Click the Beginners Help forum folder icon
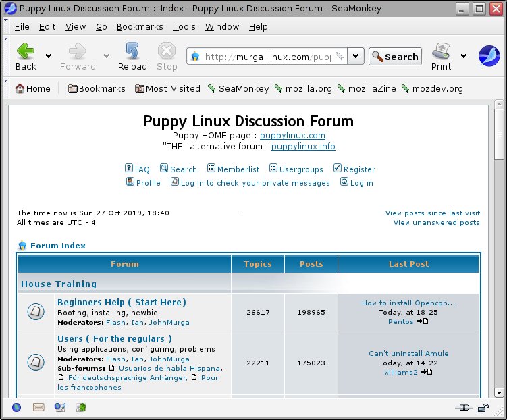This screenshot has height=420, width=507. click(x=36, y=311)
